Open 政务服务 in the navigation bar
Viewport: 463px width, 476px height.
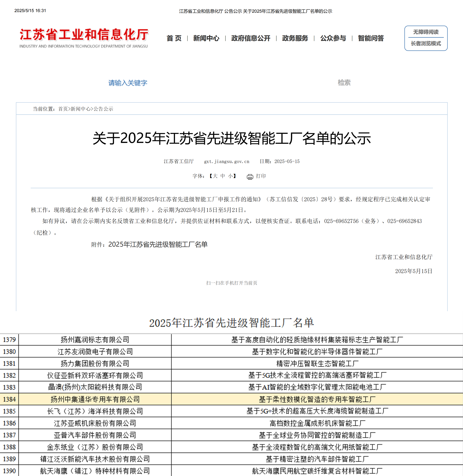coord(295,38)
